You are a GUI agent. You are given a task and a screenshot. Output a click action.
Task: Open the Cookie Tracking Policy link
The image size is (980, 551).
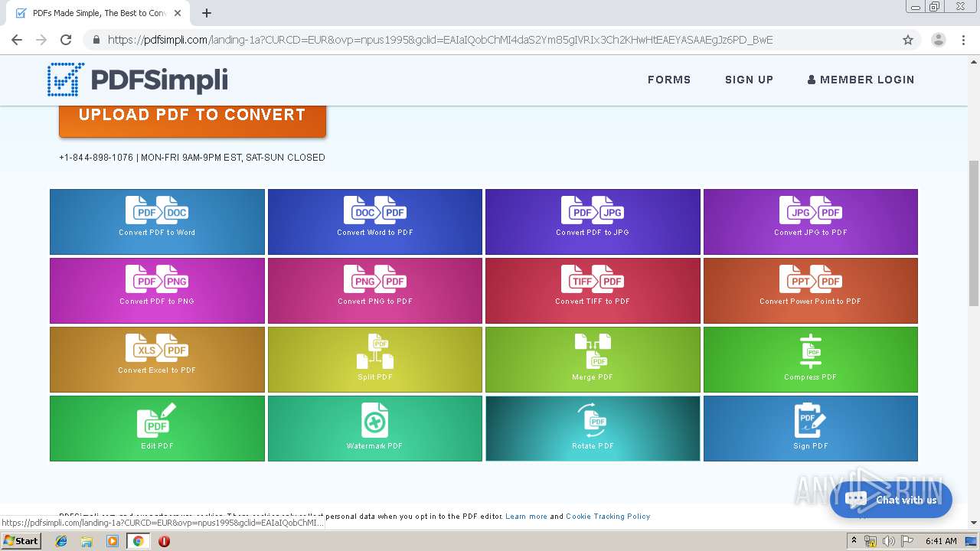[608, 517]
